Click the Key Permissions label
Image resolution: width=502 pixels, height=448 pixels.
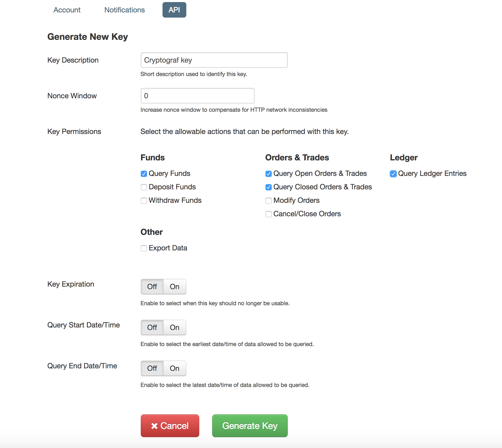[74, 132]
